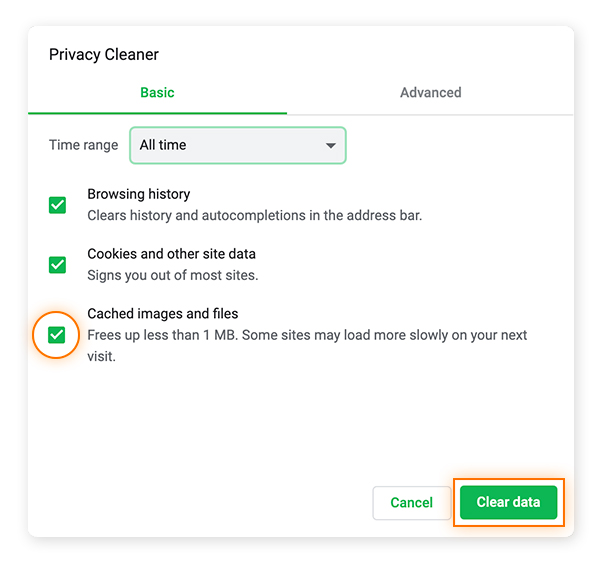Click the 'Signs you out of most sites' text
This screenshot has height=563, width=600.
(x=172, y=275)
